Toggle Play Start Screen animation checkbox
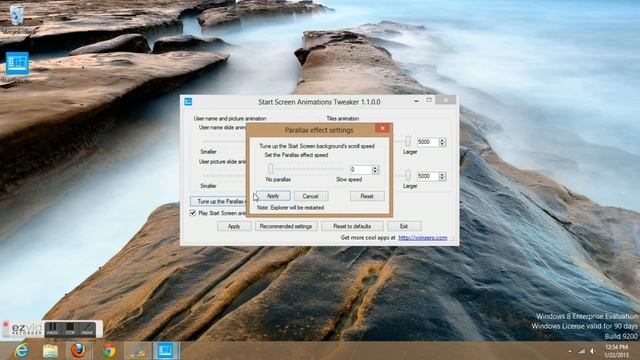The image size is (640, 360). 193,213
